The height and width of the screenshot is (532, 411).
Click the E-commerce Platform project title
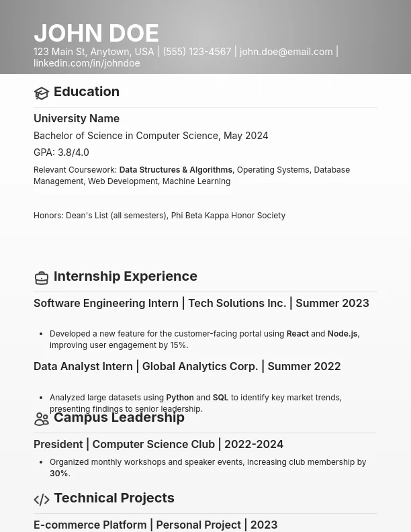coord(155,525)
